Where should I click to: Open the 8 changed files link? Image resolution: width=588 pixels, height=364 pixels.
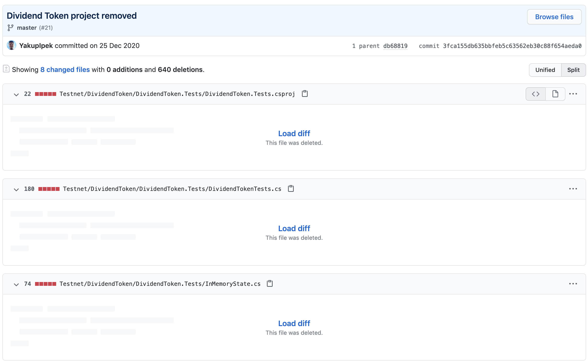[x=65, y=70]
